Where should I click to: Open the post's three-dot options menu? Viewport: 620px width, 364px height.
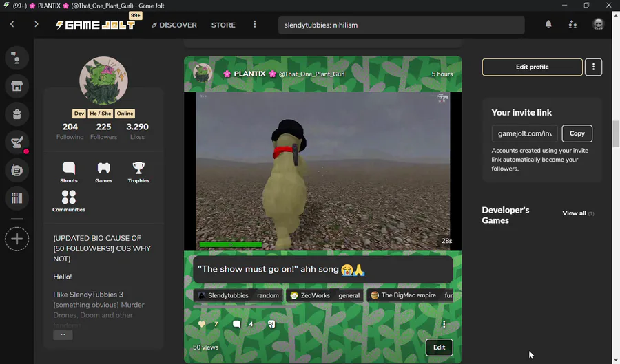tap(444, 324)
